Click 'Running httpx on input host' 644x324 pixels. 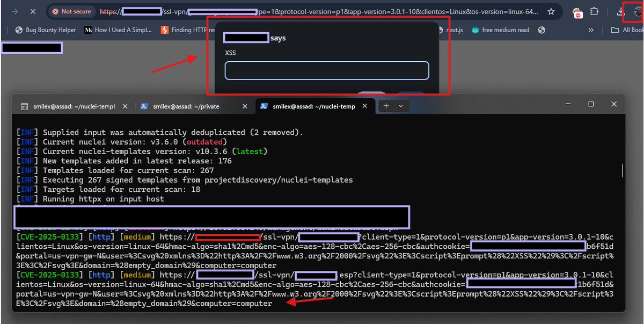(x=104, y=199)
